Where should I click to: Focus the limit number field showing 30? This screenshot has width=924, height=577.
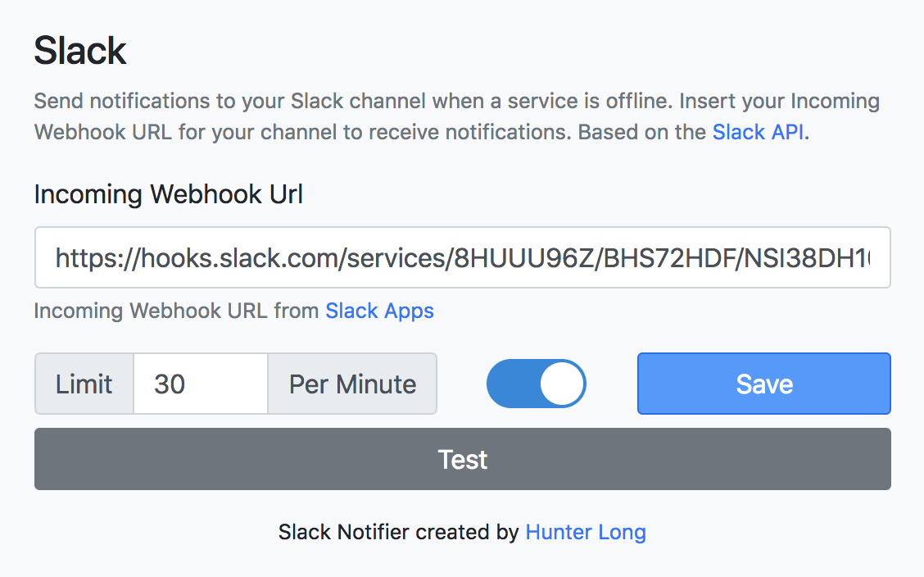point(201,384)
